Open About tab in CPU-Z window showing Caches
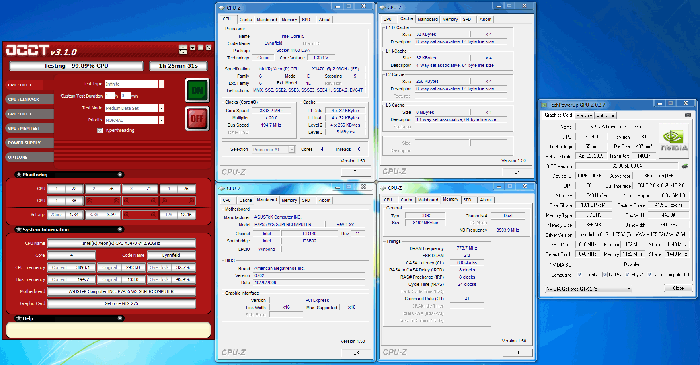The width and height of the screenshot is (700, 365). pyautogui.click(x=485, y=19)
